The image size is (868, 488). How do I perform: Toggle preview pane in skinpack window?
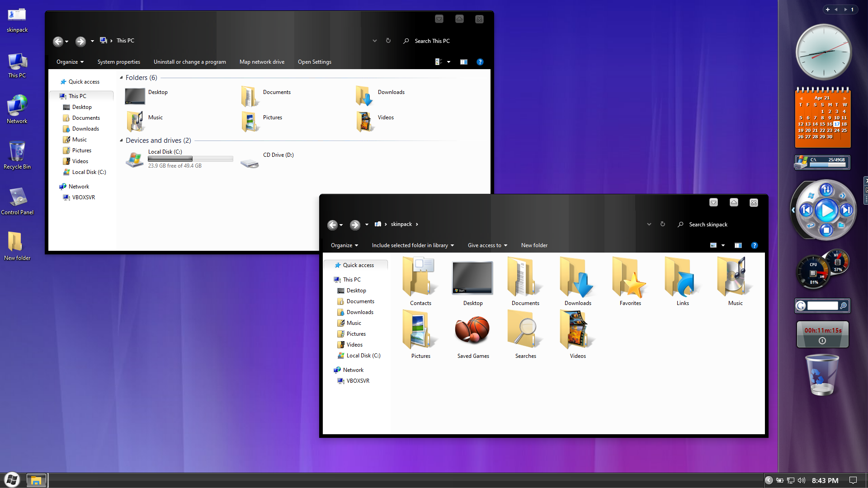738,245
